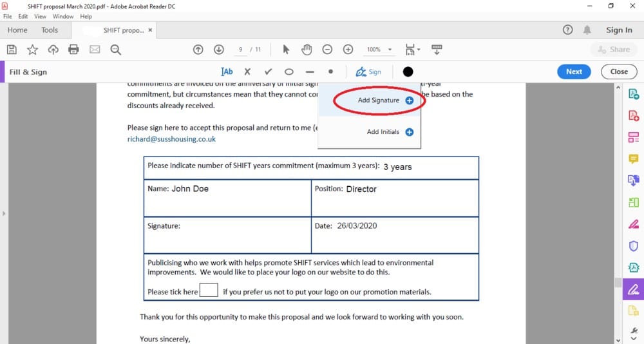
Task: Open the Create PDF sidebar tool
Action: click(634, 115)
